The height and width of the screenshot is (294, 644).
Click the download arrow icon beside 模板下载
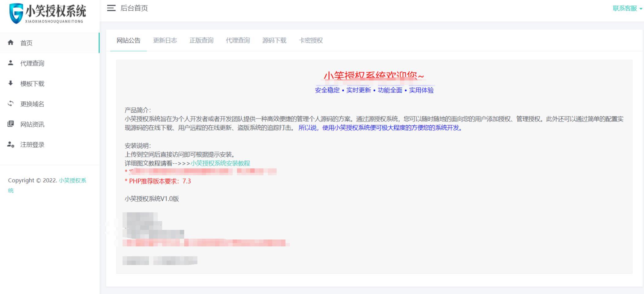(11, 83)
